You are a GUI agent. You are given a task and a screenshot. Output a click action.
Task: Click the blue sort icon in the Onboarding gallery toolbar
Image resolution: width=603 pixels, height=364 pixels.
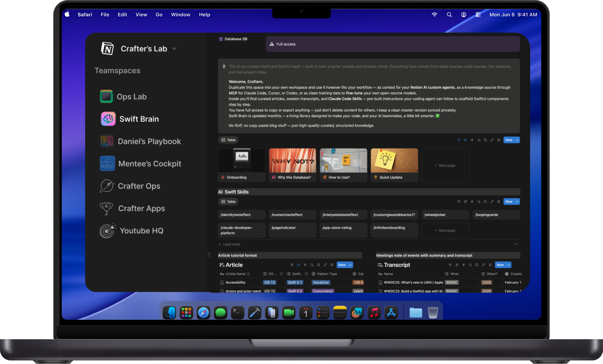[465, 140]
